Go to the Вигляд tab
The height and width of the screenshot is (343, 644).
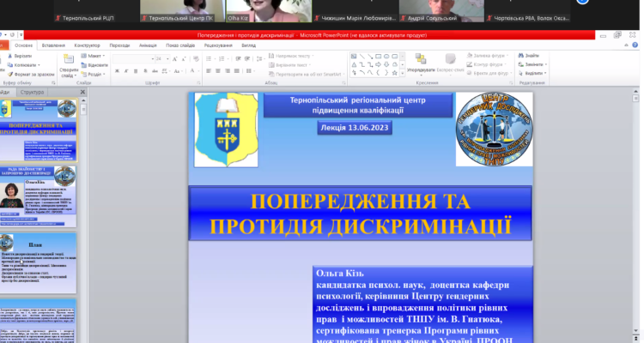click(248, 45)
